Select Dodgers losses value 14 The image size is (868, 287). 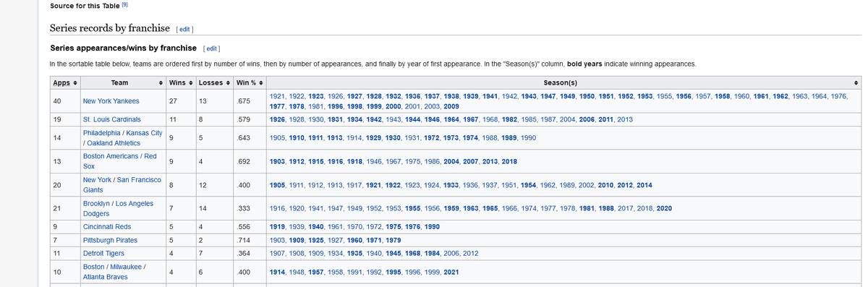pos(203,208)
